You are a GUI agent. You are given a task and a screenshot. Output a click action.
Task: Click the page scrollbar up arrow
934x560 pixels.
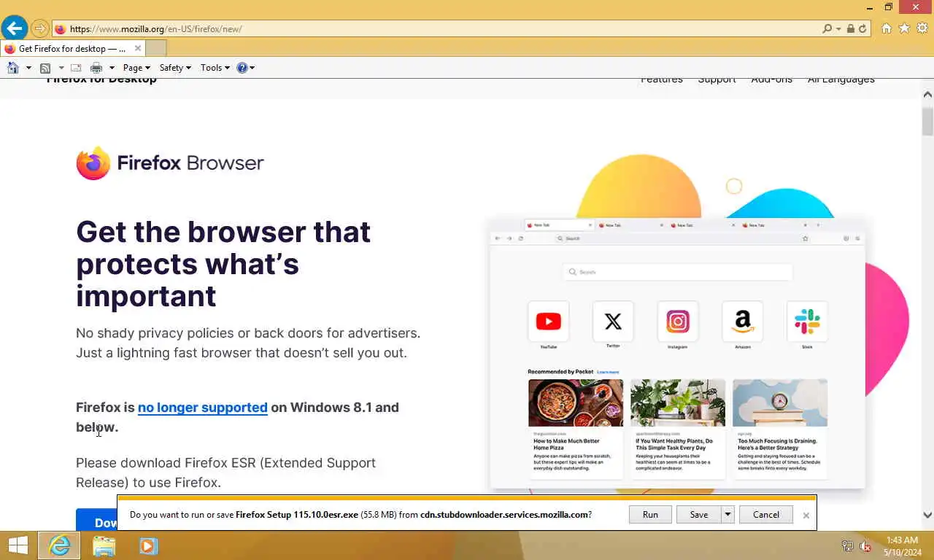(x=927, y=95)
